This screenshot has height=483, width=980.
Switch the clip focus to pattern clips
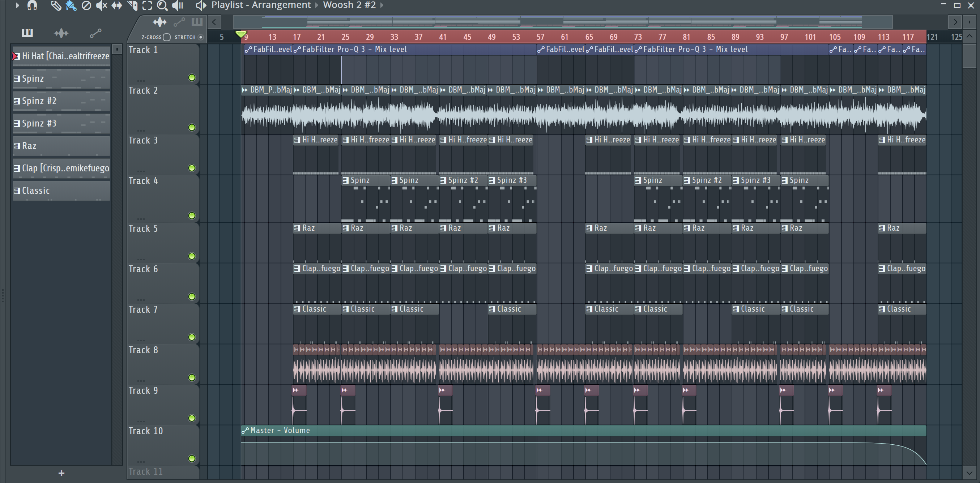(x=197, y=22)
